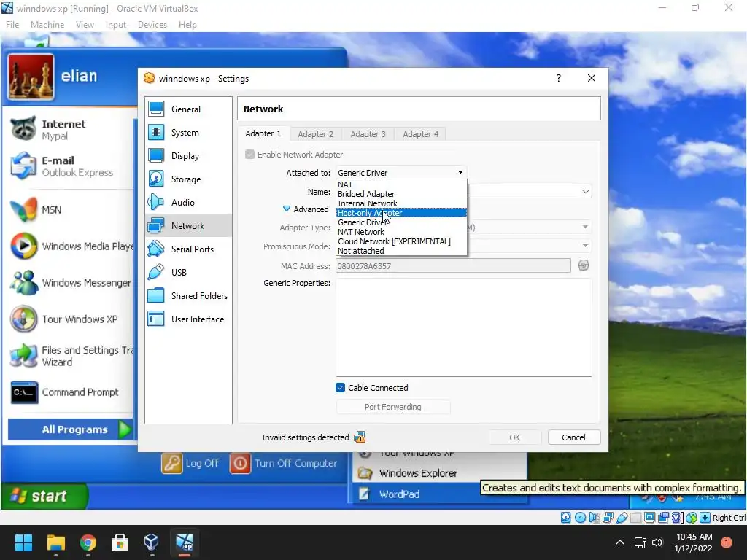The height and width of the screenshot is (560, 747).
Task: Open the VirtualBox Devices menu
Action: pos(152,24)
